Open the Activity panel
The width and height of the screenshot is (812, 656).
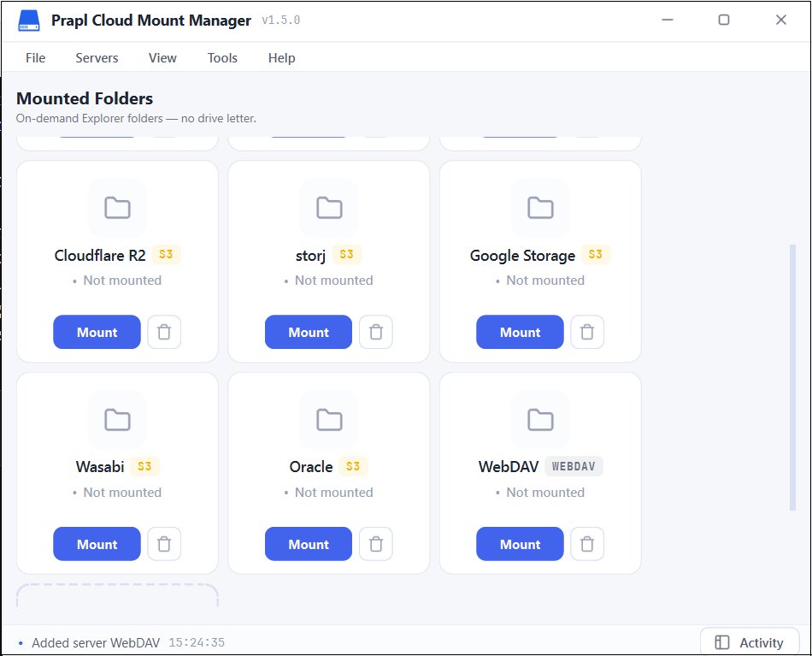750,642
